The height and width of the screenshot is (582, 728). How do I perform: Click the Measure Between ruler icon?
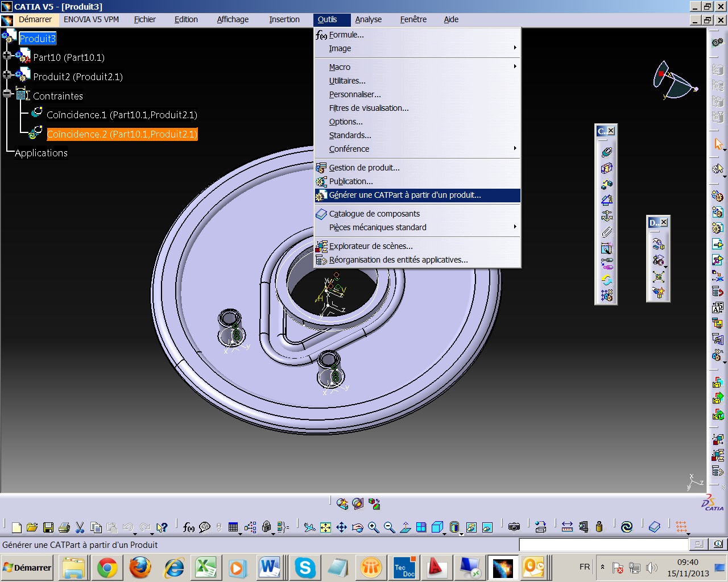567,527
